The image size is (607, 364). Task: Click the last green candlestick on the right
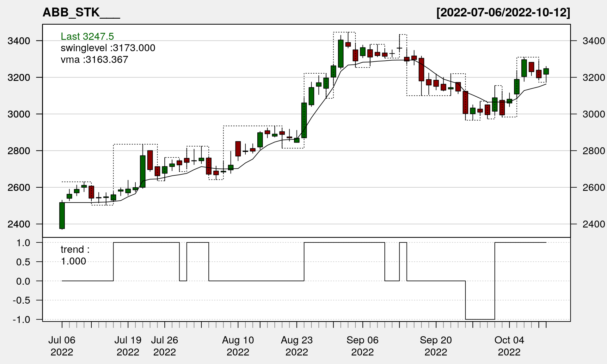point(546,71)
